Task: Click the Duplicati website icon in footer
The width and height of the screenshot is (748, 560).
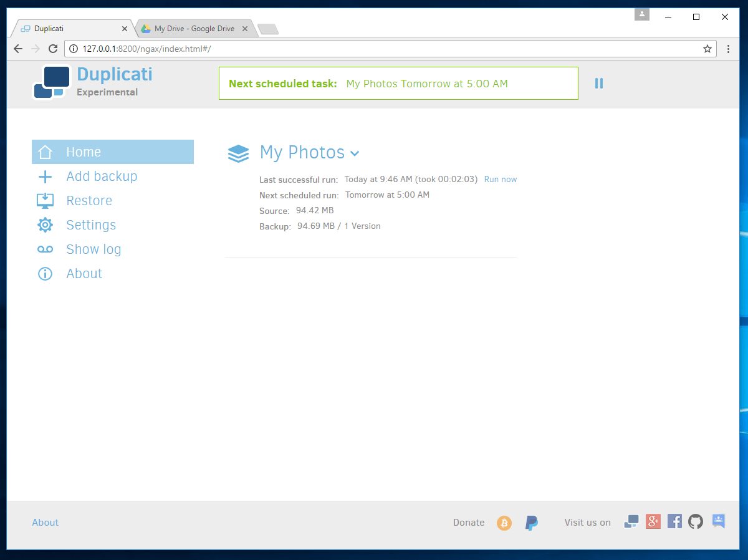Action: pos(631,521)
